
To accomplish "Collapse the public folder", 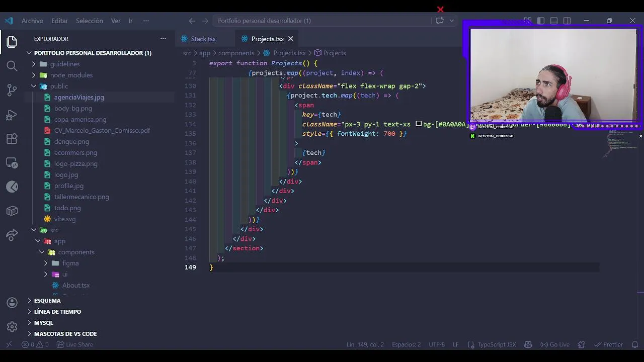I will (x=34, y=86).
